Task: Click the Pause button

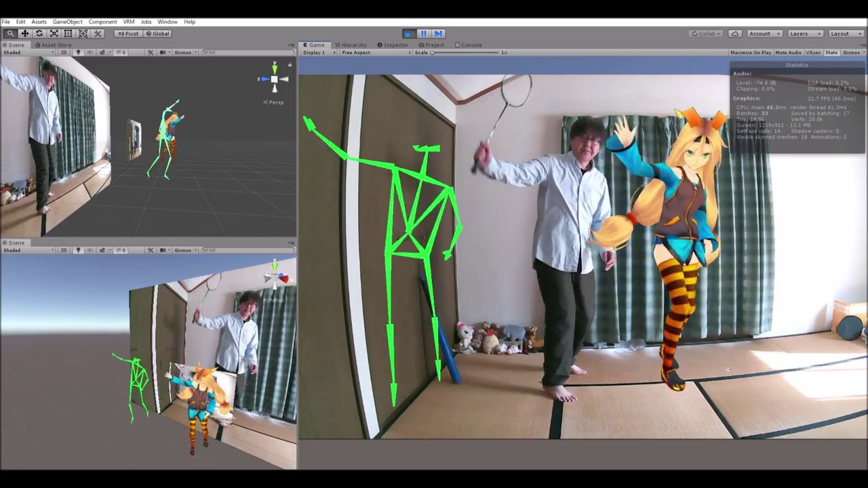Action: click(423, 33)
